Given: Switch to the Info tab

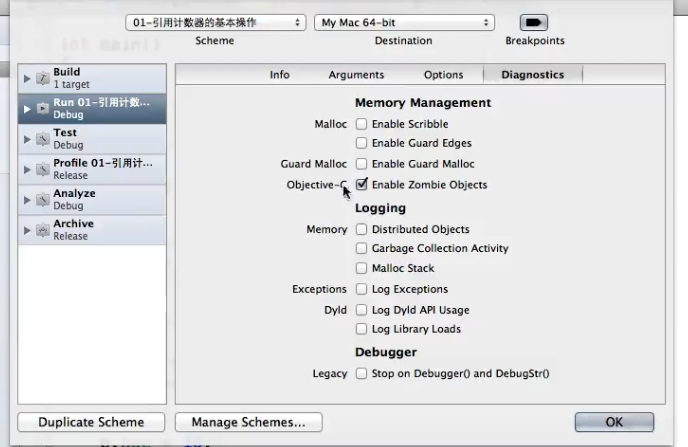Looking at the screenshot, I should [280, 75].
